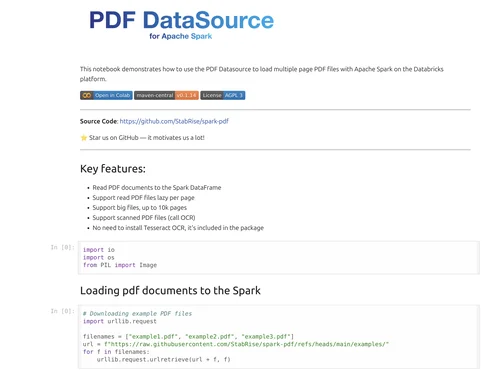Focus the code cell downloading example PDF files
The image size is (490, 370).
279,337
